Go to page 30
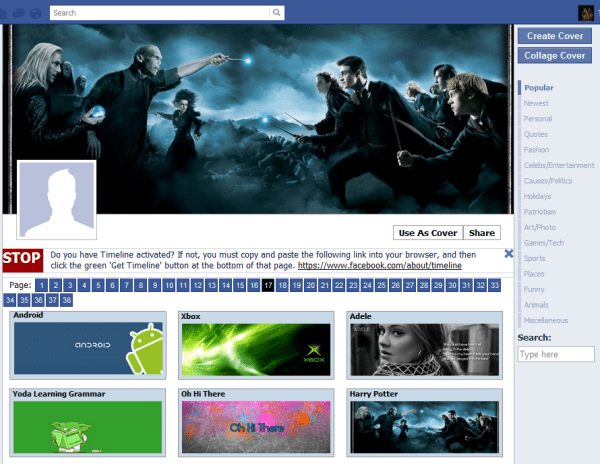Viewport: 600px width, 464px height. pos(452,285)
